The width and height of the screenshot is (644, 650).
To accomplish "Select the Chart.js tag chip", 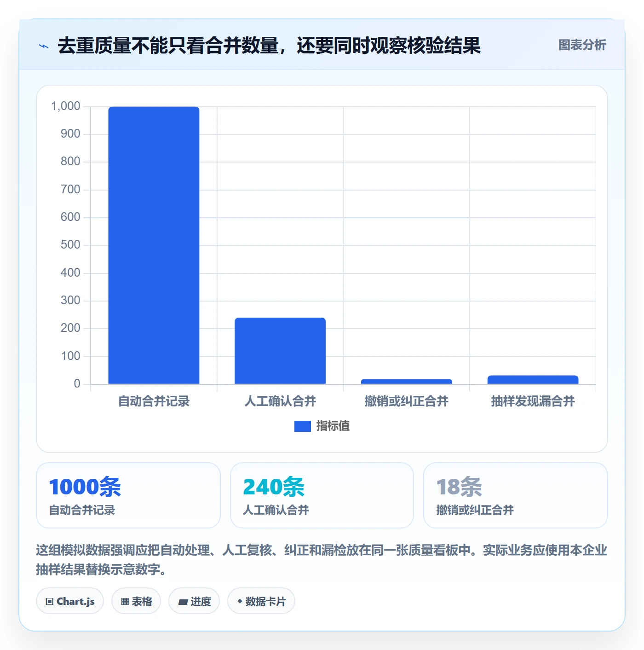I will (x=70, y=601).
